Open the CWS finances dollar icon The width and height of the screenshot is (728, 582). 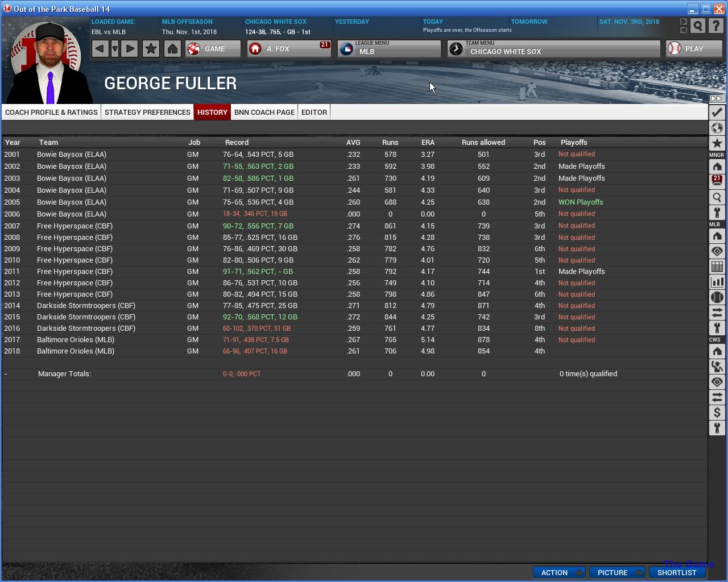coord(717,413)
